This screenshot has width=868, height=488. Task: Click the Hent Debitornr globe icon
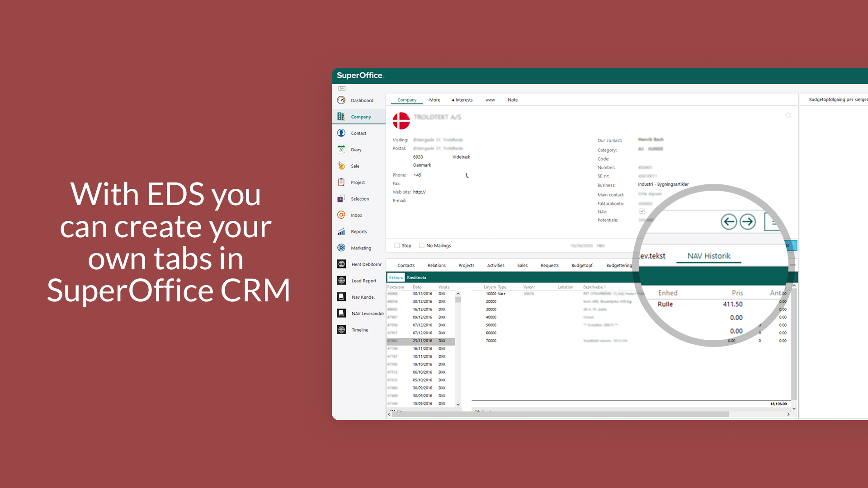(x=342, y=264)
